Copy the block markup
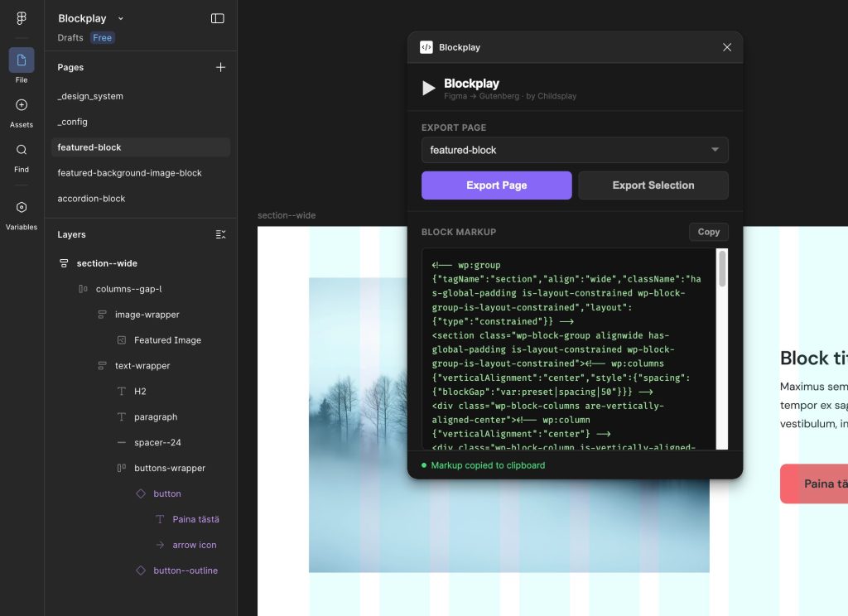The image size is (848, 616). [708, 232]
